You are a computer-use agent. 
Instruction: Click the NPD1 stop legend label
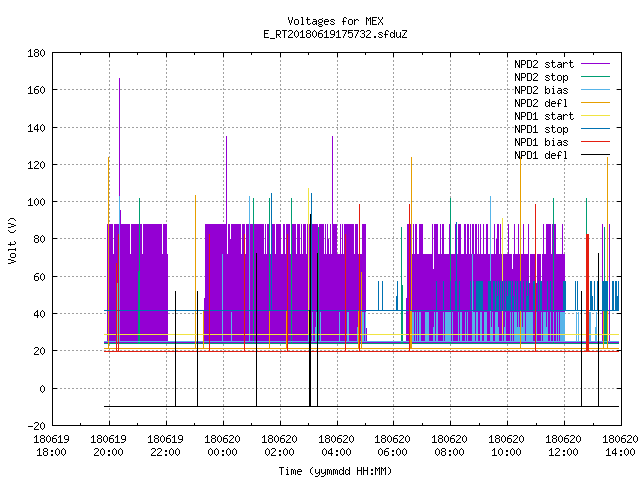[541, 129]
